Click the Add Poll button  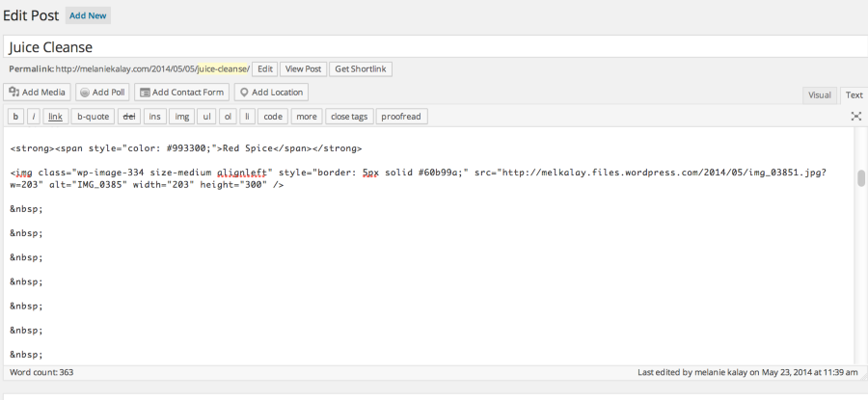(x=102, y=93)
